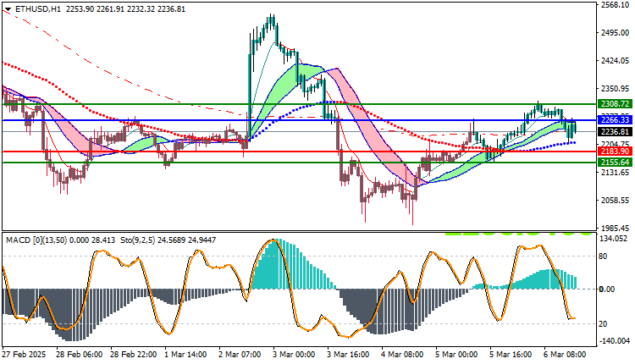Click the 28 Feb 22:00 time label
The image size is (635, 364).
click(133, 355)
